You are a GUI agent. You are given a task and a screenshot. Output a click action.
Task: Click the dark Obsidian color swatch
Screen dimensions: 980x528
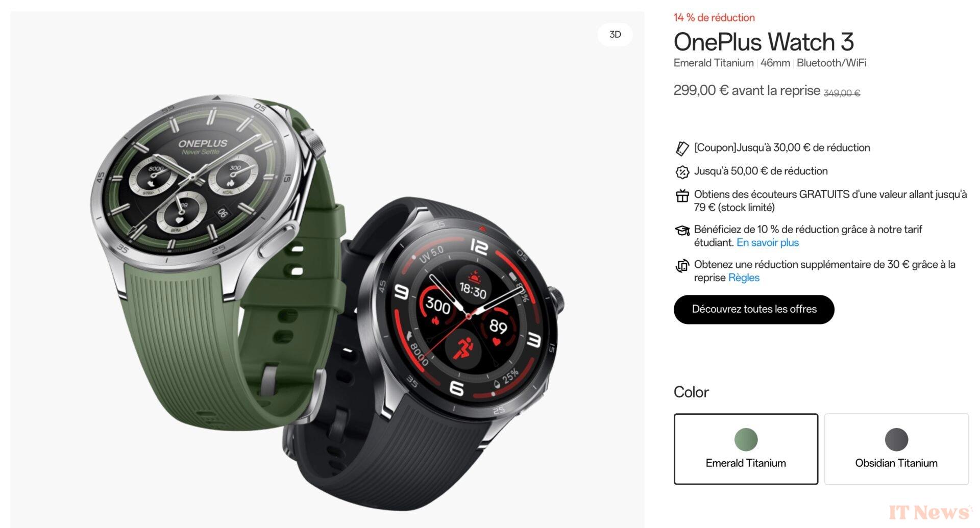[896, 439]
